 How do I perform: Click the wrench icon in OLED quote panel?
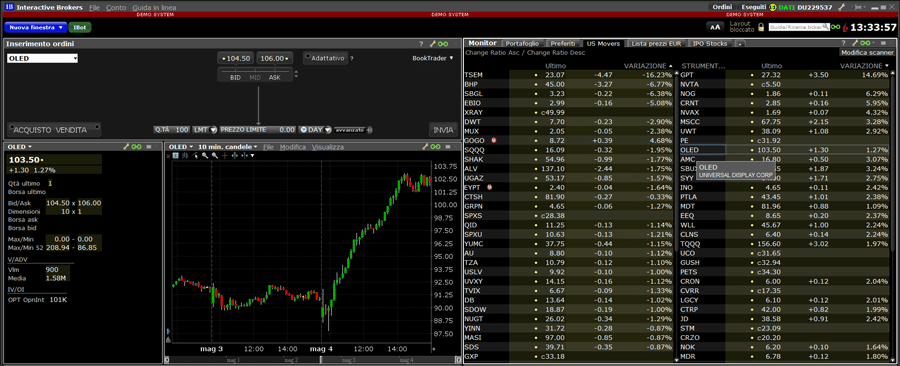126,147
